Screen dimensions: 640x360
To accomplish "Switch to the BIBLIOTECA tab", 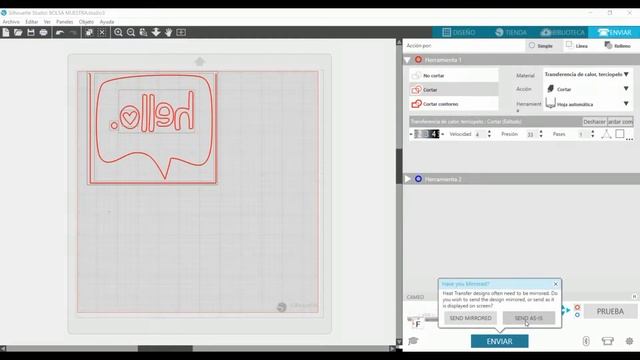I will point(562,32).
